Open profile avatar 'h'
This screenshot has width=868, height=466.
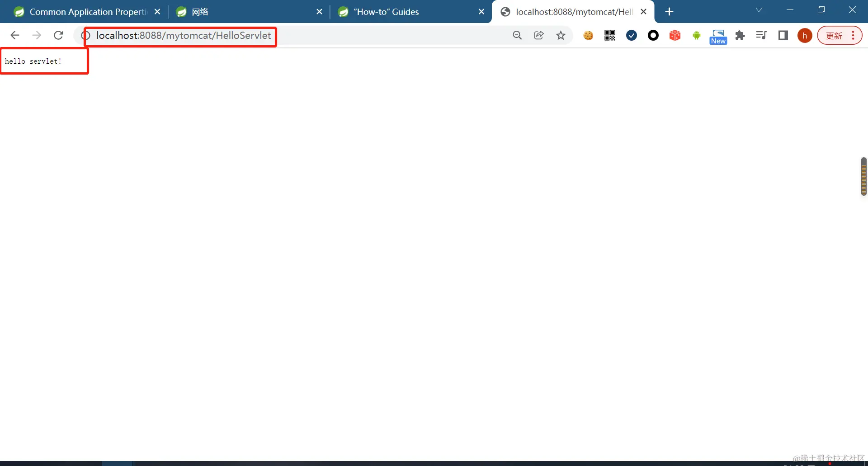805,36
